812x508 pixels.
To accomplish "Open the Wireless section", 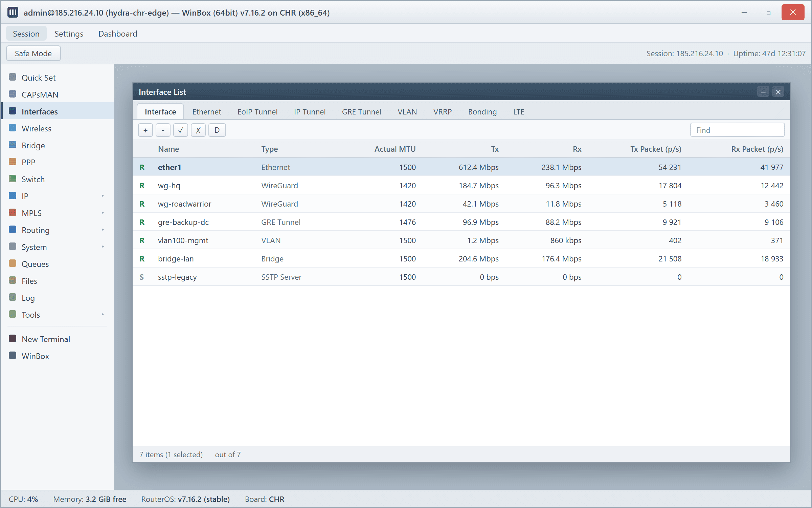I will point(57,128).
